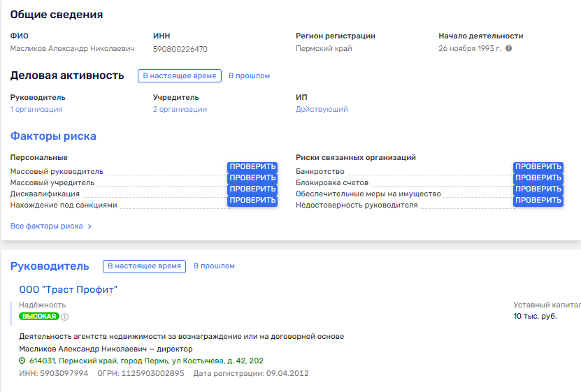The image size is (581, 392).
Task: Check the Массовый руководитель risk factor
Action: 252,167
